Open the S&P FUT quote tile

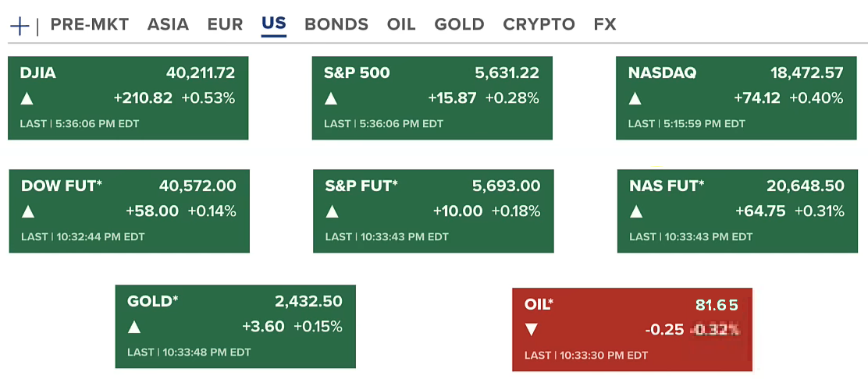(433, 211)
